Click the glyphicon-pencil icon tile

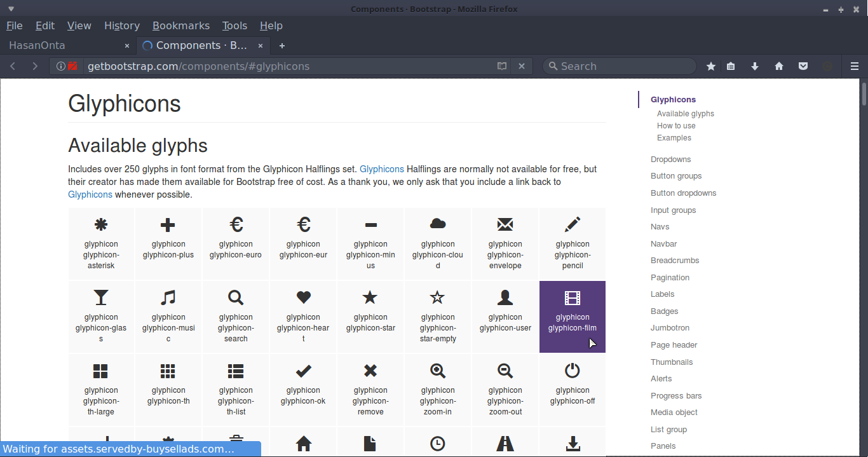point(573,243)
